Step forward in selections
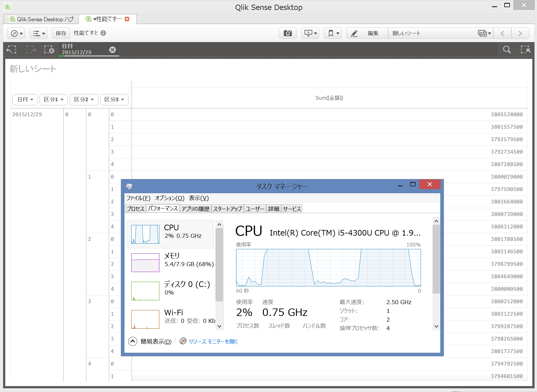The image size is (537, 392). point(31,49)
